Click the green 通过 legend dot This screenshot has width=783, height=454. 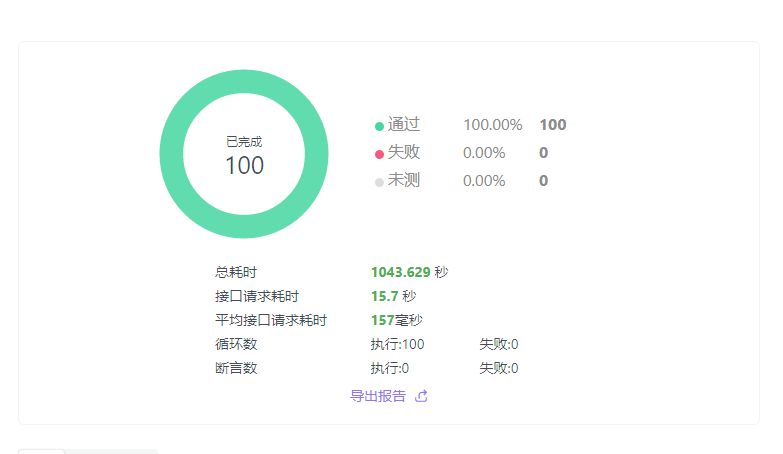[379, 126]
